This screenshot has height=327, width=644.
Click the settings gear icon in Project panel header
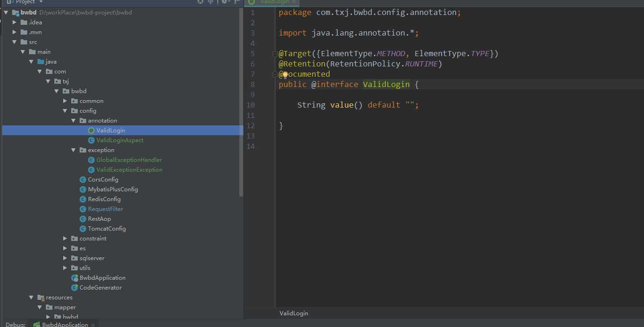224,2
